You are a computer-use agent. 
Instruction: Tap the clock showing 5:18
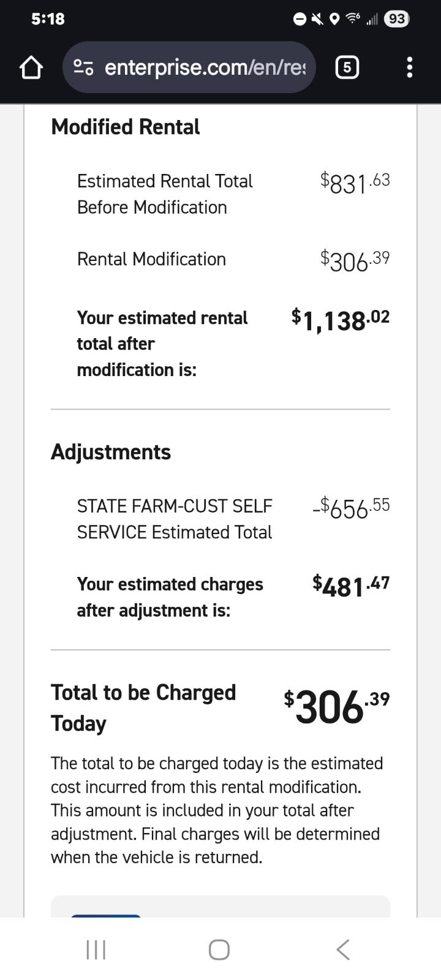click(48, 19)
